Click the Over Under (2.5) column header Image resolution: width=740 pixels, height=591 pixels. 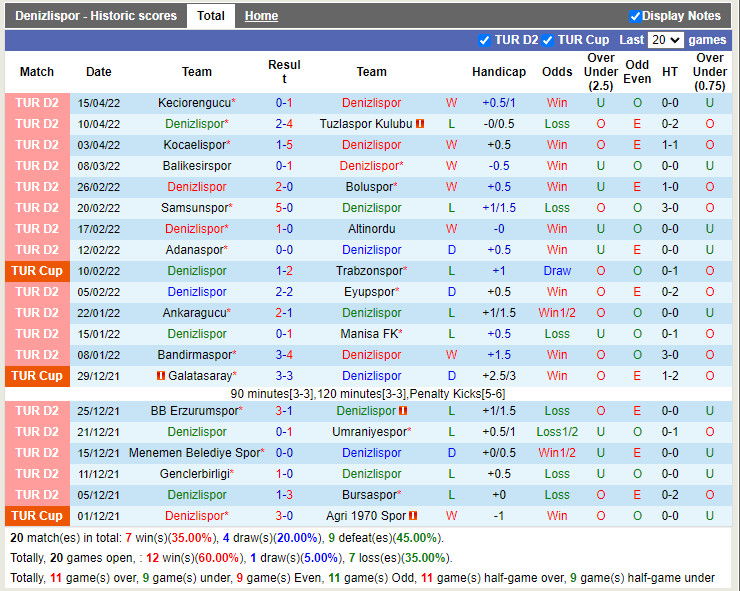(x=601, y=72)
